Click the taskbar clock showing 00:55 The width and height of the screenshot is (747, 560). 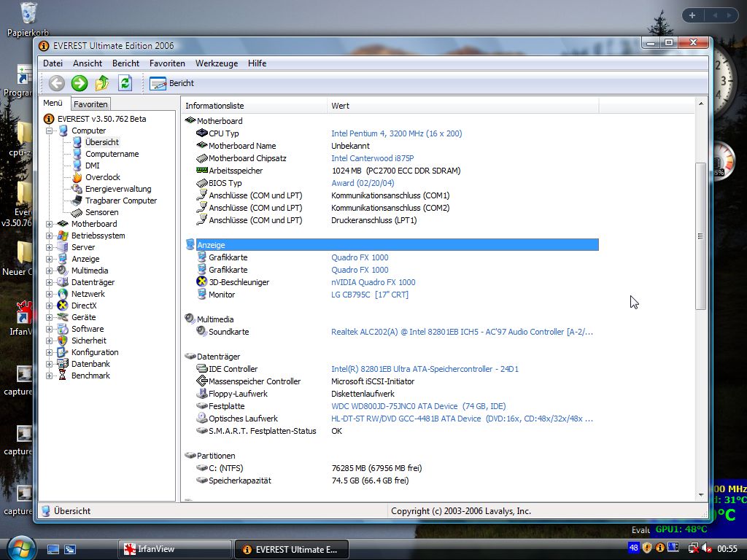pos(727,548)
